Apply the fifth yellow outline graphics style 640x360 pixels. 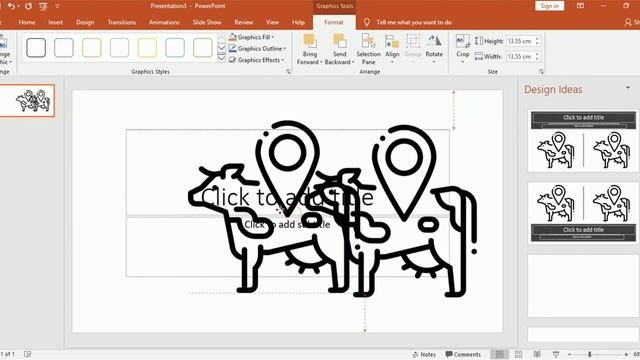click(147, 47)
